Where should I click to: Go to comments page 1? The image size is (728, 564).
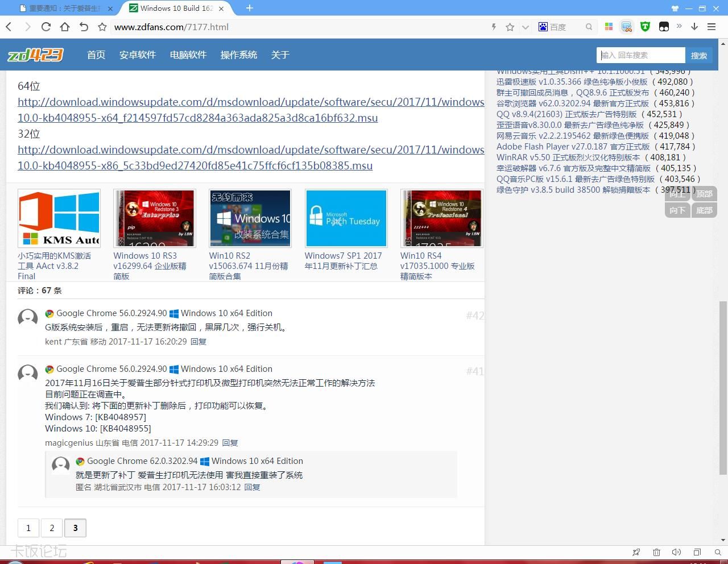click(28, 528)
